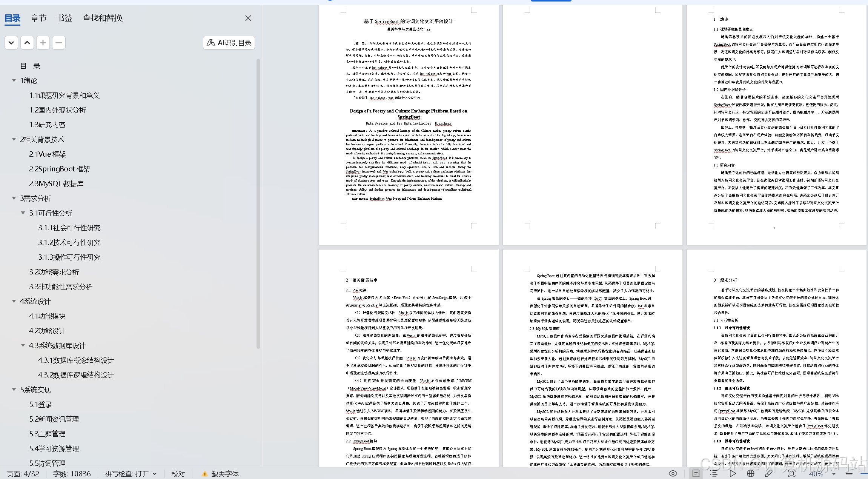Screen dimensions: 868x479
Task: Collapse the 3需求分析 outline section
Action: point(14,198)
